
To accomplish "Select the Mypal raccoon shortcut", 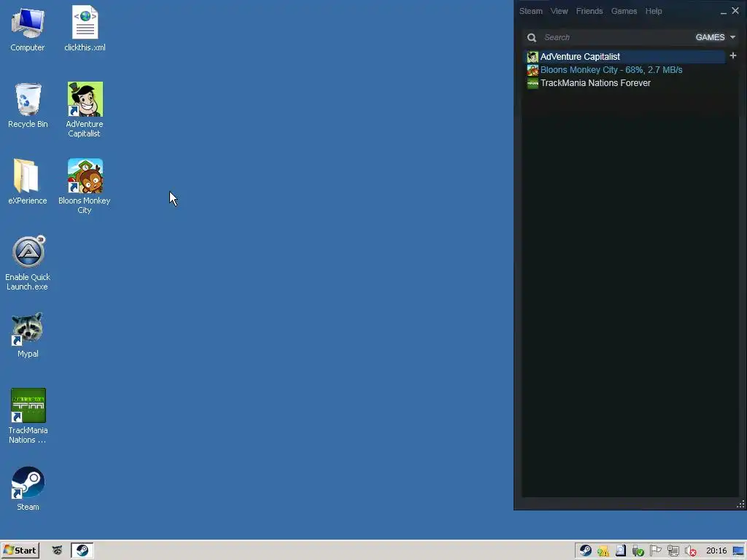I will click(x=28, y=335).
